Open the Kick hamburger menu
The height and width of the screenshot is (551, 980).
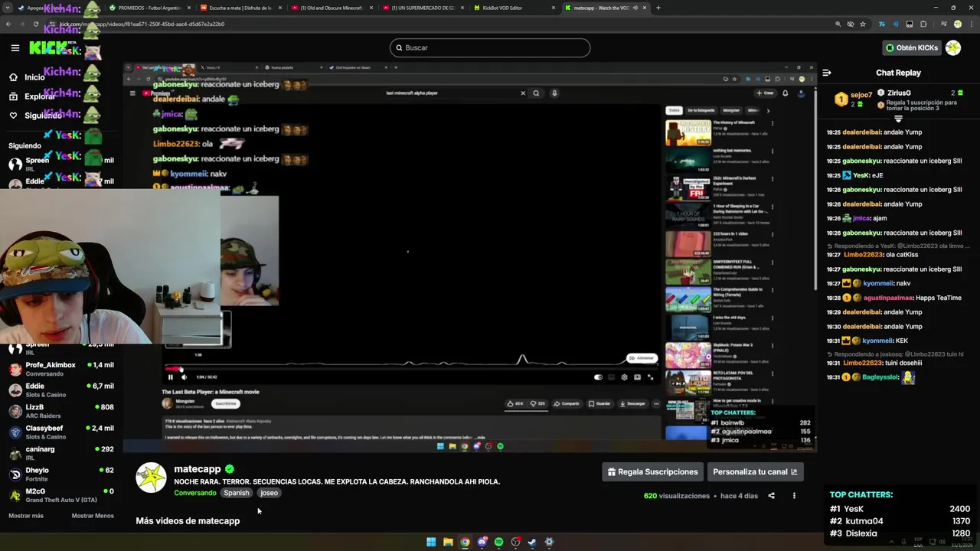point(15,47)
